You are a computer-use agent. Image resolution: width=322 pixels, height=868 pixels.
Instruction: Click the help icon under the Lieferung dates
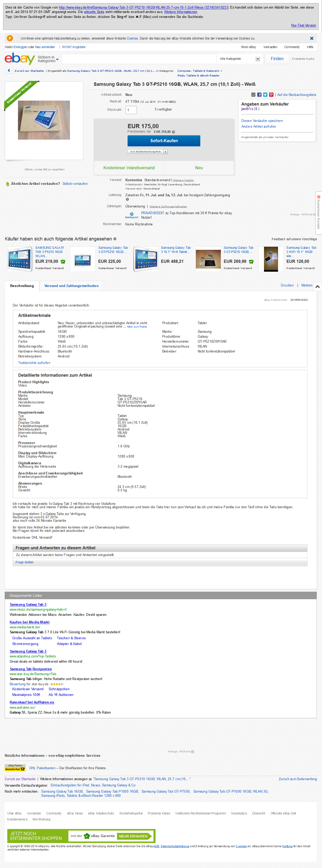[127, 199]
